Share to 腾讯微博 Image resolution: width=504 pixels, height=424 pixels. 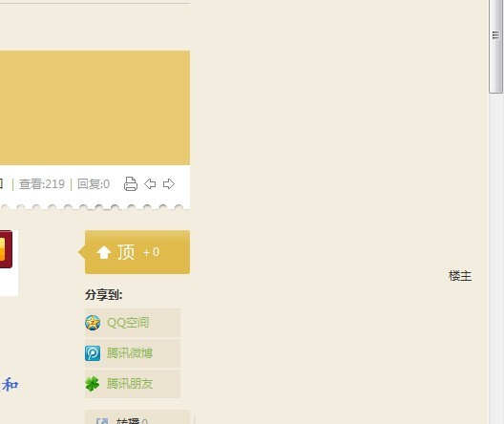133,353
